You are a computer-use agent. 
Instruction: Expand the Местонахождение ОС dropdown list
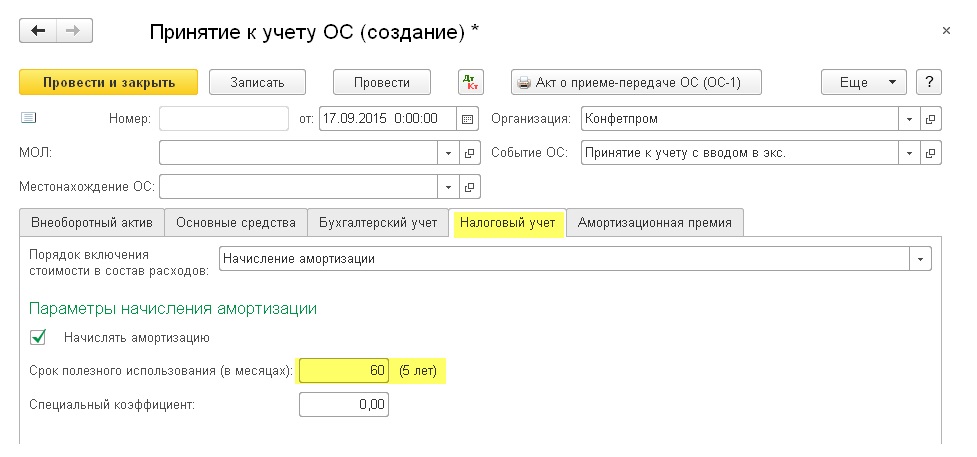coord(448,186)
